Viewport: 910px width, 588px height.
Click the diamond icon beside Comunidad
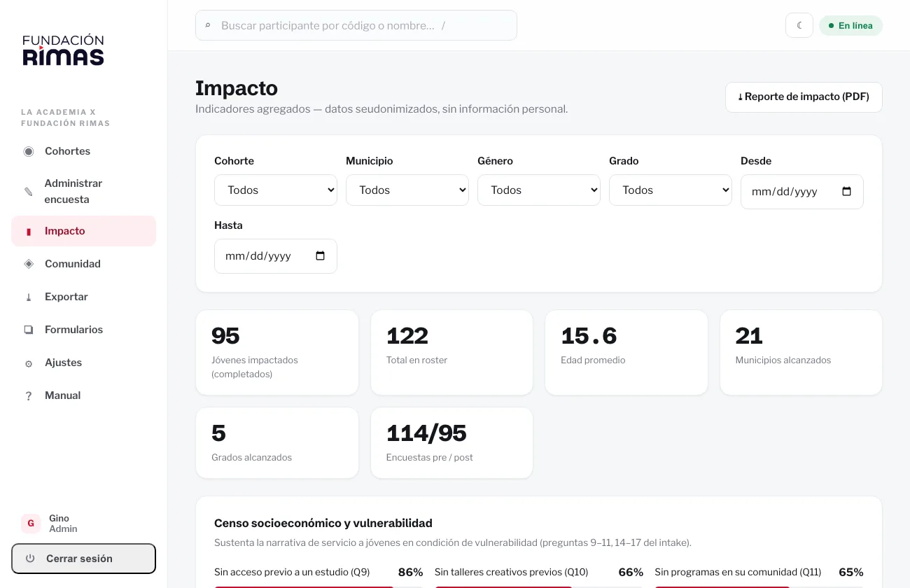[29, 264]
